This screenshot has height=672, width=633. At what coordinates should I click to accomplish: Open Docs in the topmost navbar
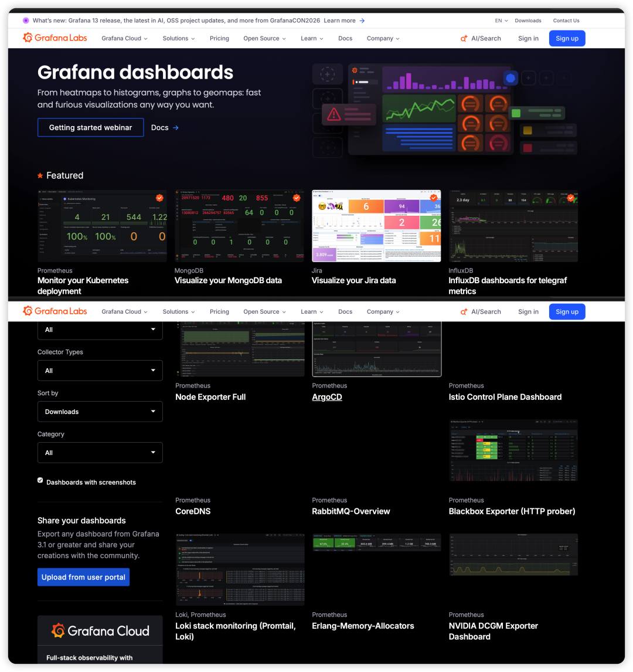(x=345, y=38)
